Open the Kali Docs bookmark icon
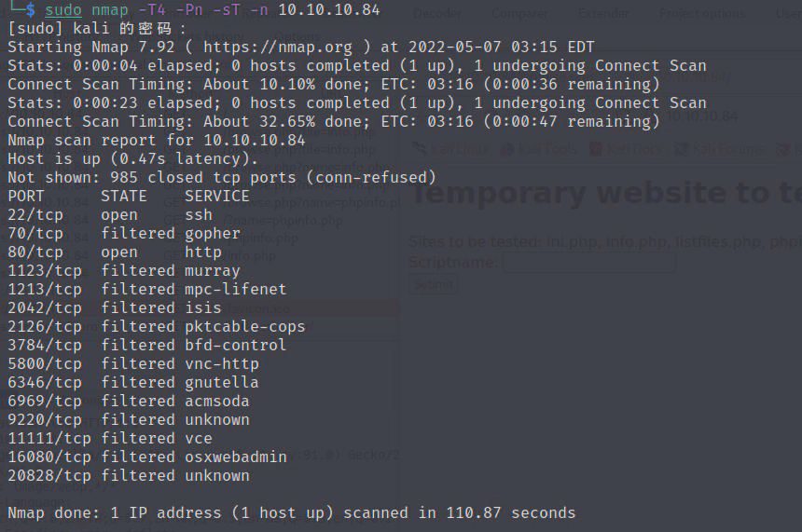Viewport: 802px width, 532px height. coord(597,149)
